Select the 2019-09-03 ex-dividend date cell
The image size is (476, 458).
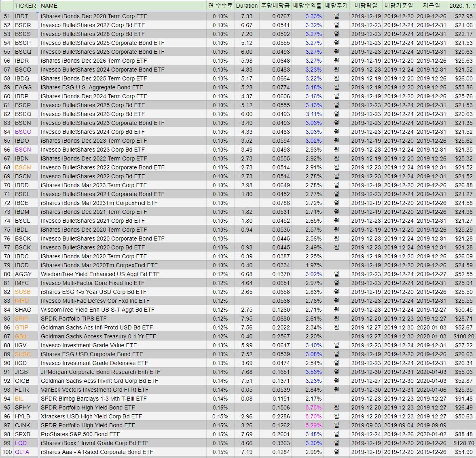(x=366, y=425)
